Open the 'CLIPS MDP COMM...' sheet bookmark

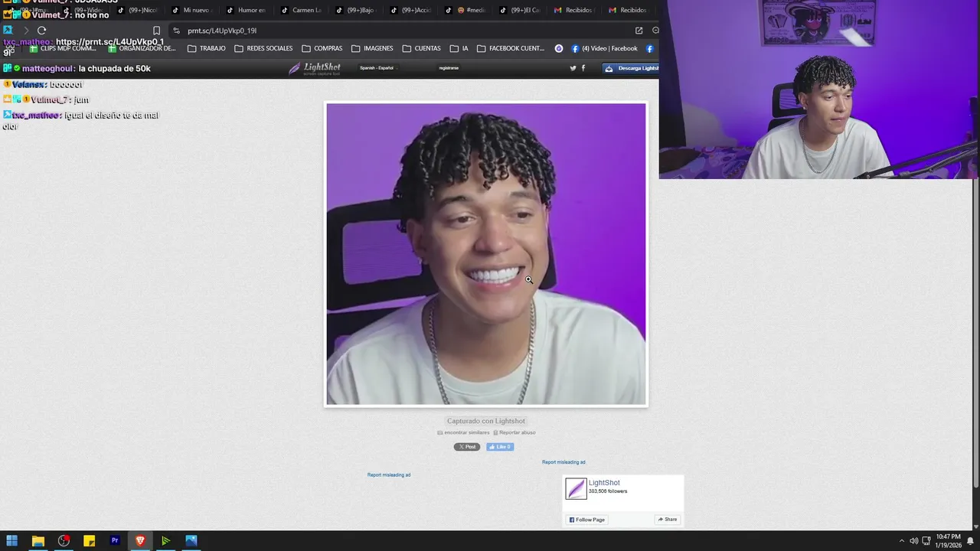click(63, 48)
